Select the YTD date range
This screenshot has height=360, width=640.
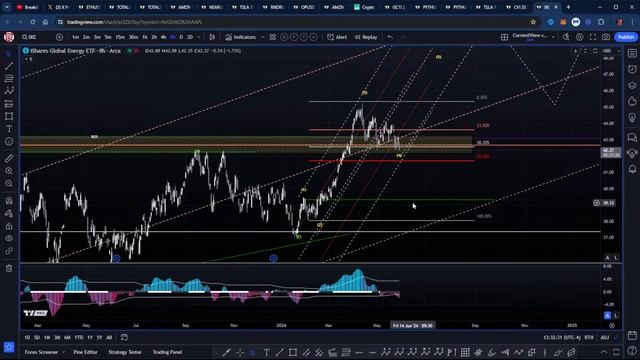79,338
